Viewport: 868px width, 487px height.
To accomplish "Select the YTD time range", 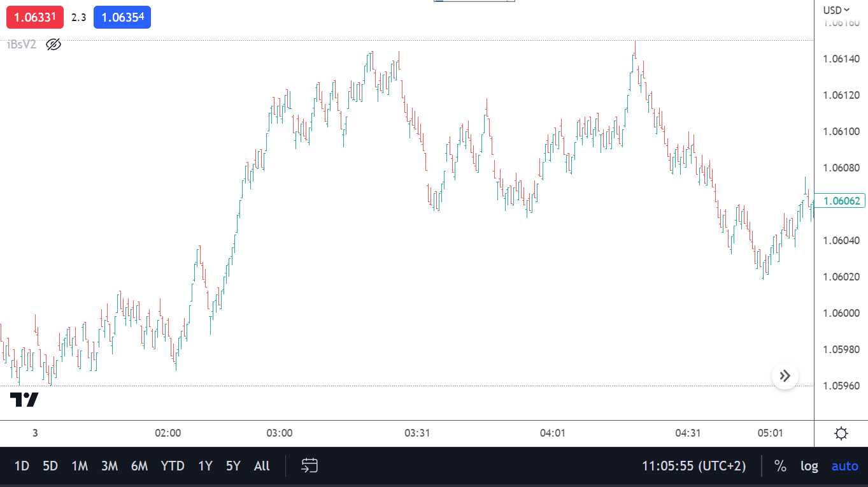I will [x=173, y=466].
